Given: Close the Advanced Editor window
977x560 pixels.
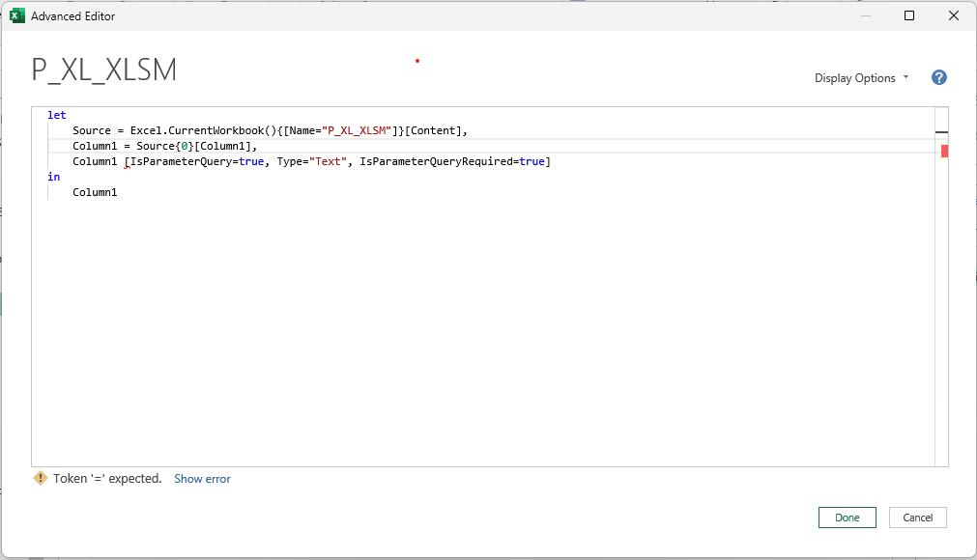Looking at the screenshot, I should [x=953, y=15].
